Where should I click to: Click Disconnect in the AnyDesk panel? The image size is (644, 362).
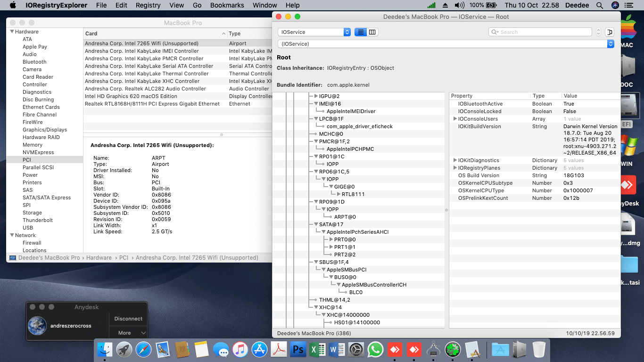[128, 319]
